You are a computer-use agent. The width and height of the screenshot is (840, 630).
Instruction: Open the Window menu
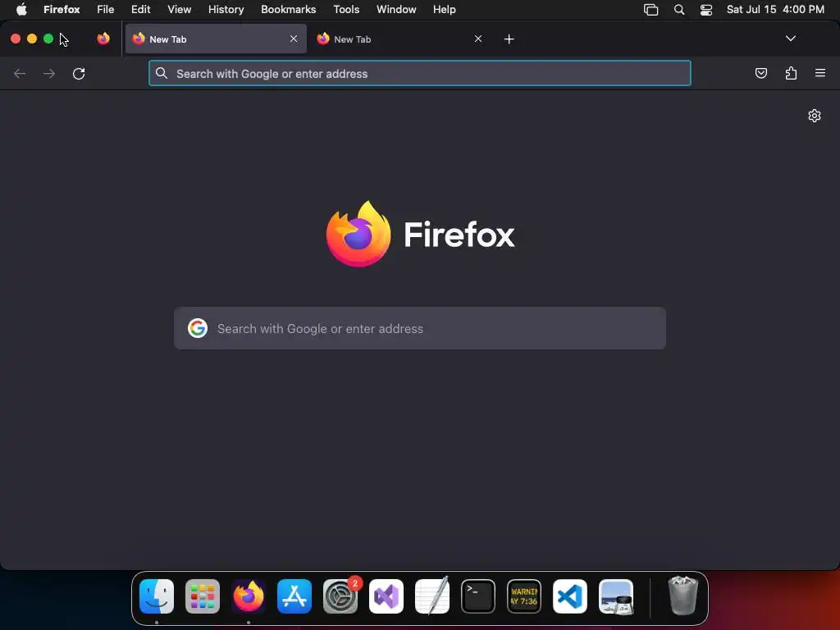point(396,9)
